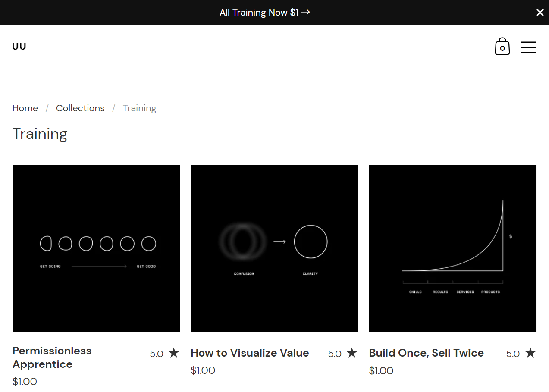This screenshot has height=392, width=549.
Task: Open the hamburger navigation menu
Action: [528, 47]
